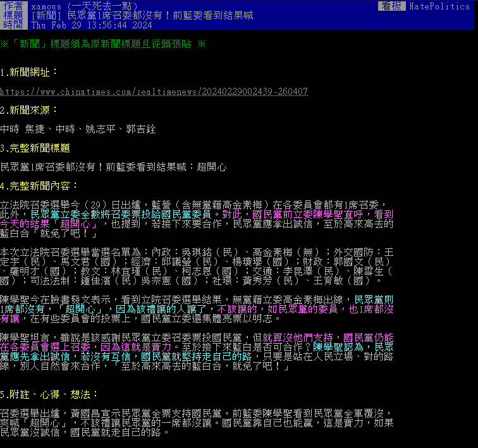
Task: Click source line 中時 焦捷、中時、姚志平、郭吉銓
Action: 78,129
